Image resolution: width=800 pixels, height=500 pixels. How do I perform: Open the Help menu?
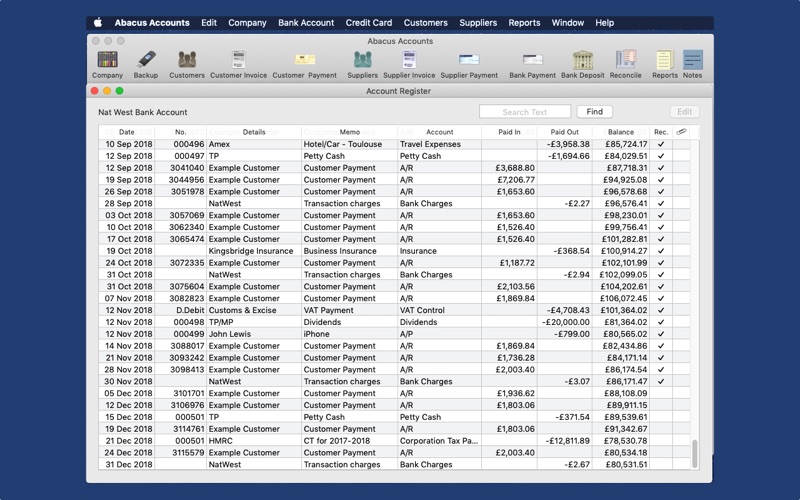[605, 22]
